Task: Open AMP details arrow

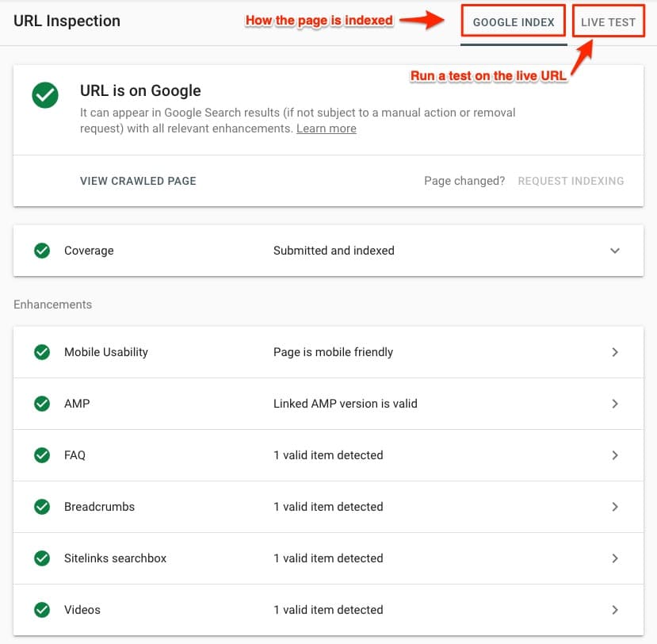Action: coord(615,404)
